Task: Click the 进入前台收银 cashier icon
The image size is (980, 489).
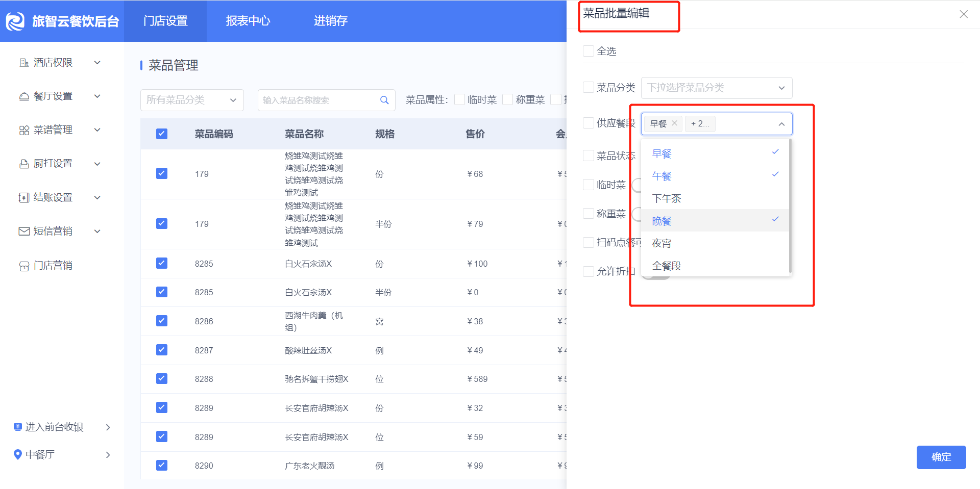Action: tap(18, 427)
